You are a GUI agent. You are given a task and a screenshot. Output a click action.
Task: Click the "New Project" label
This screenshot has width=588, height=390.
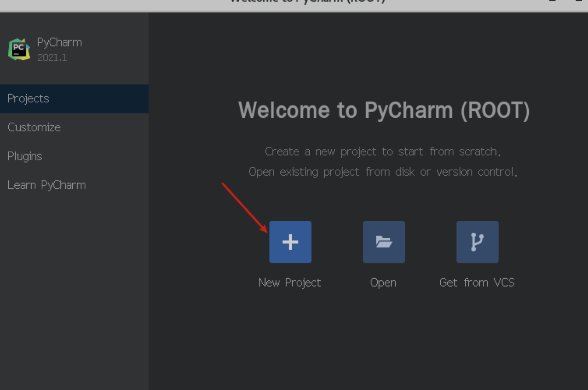point(290,282)
